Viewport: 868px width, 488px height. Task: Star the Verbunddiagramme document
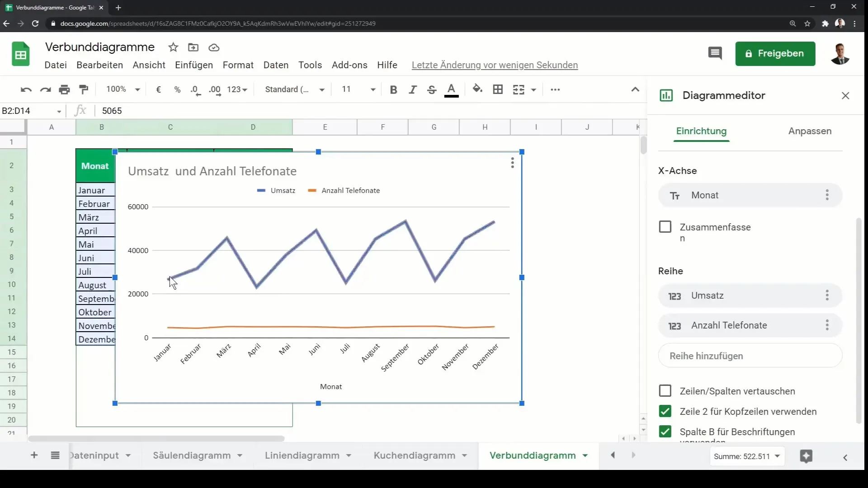pos(173,47)
